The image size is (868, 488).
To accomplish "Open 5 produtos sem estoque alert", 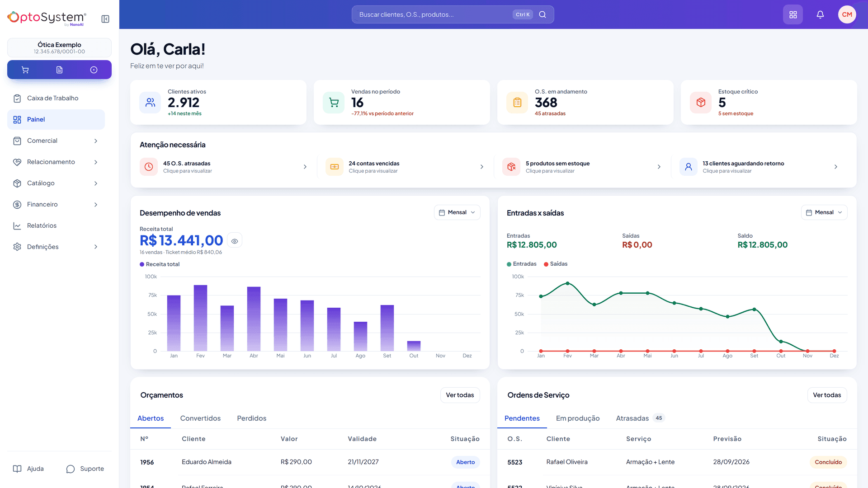I will tap(582, 167).
